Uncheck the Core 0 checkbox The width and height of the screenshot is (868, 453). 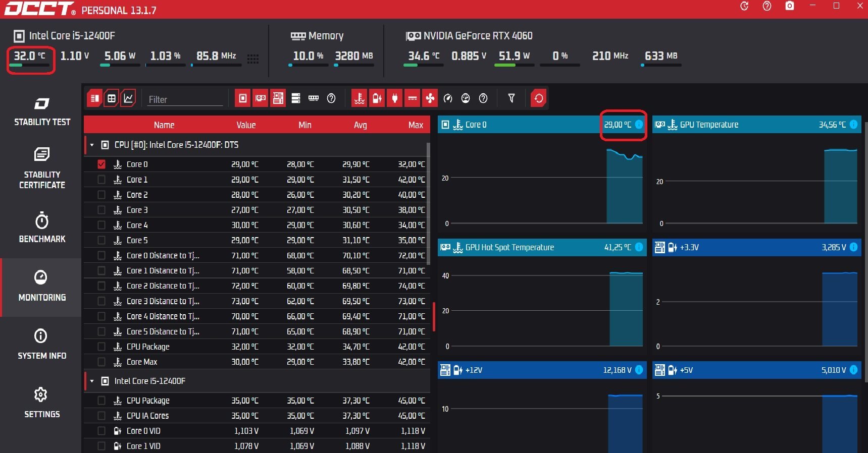(101, 164)
